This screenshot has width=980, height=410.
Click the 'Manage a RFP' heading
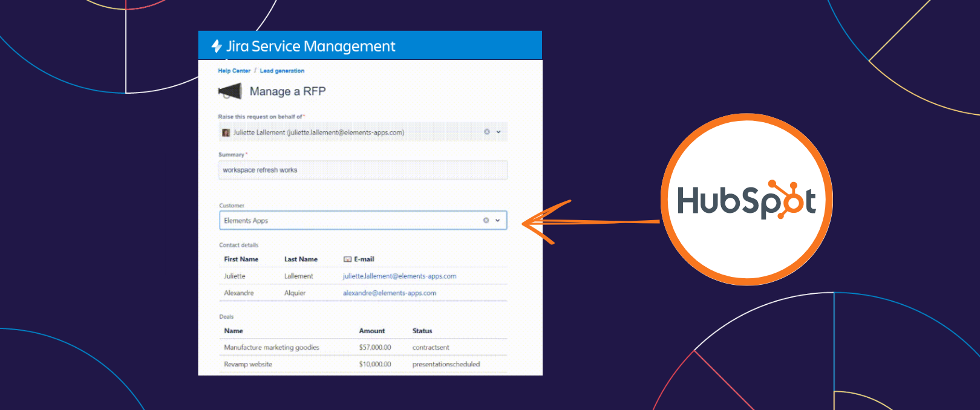287,91
